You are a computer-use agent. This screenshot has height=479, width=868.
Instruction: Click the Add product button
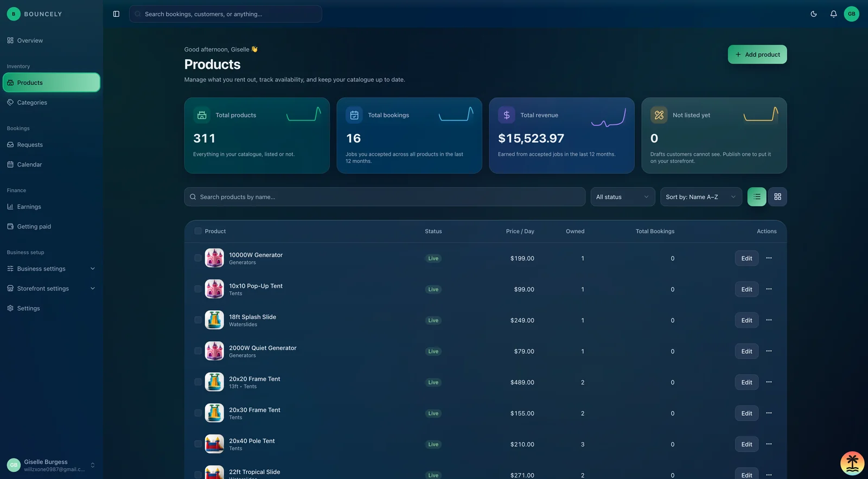click(x=757, y=54)
